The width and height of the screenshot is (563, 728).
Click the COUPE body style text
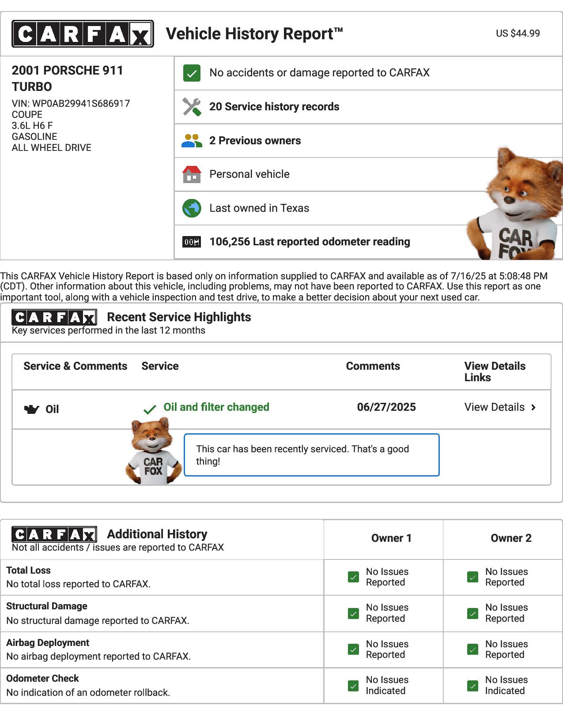[27, 115]
